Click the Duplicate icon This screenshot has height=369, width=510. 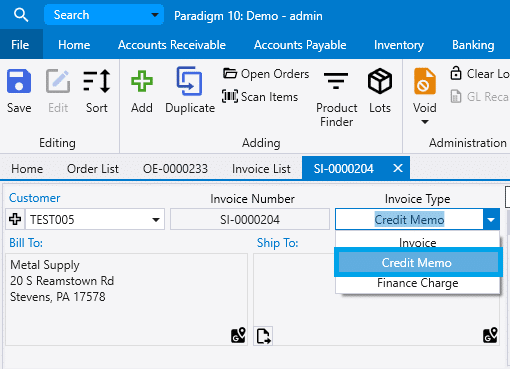pyautogui.click(x=189, y=81)
